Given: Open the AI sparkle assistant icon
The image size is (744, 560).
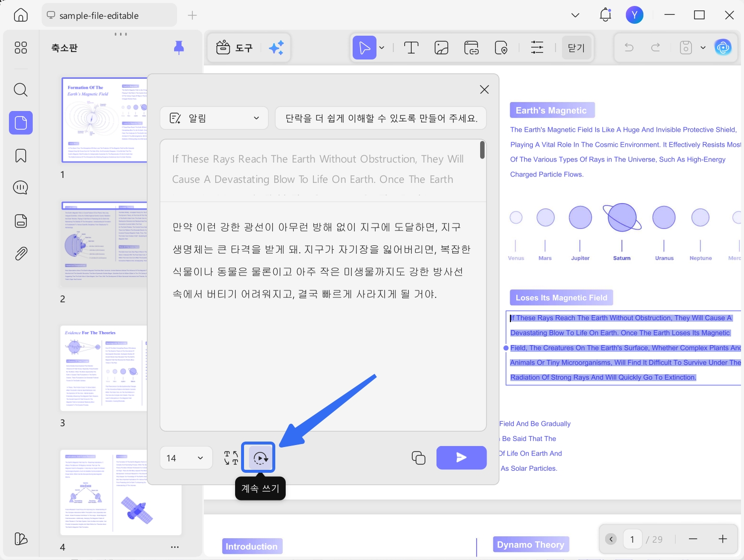Looking at the screenshot, I should pyautogui.click(x=276, y=48).
